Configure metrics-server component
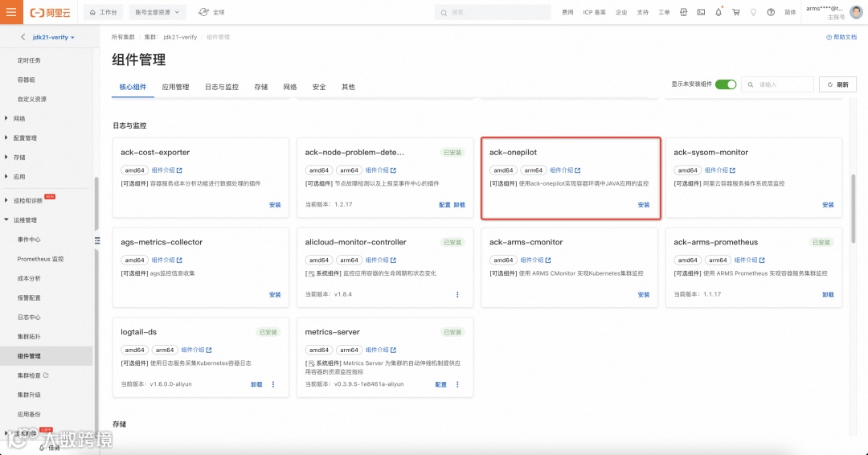This screenshot has width=868, height=455. pos(440,384)
